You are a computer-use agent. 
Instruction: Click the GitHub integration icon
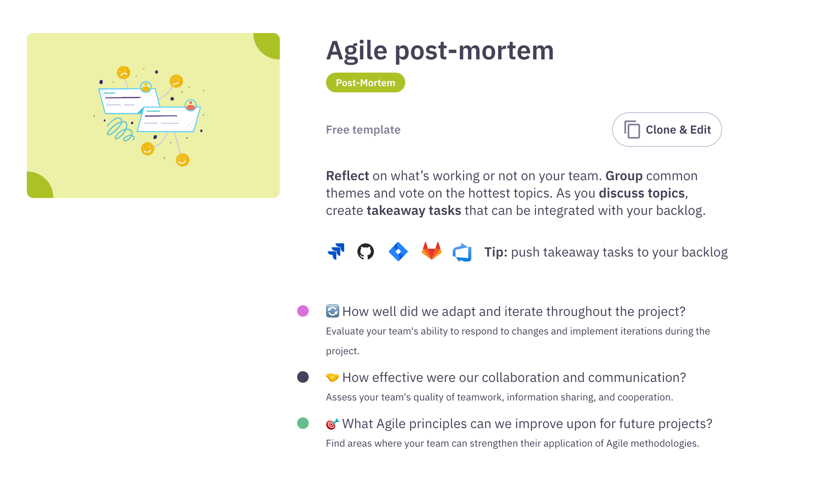tap(366, 251)
